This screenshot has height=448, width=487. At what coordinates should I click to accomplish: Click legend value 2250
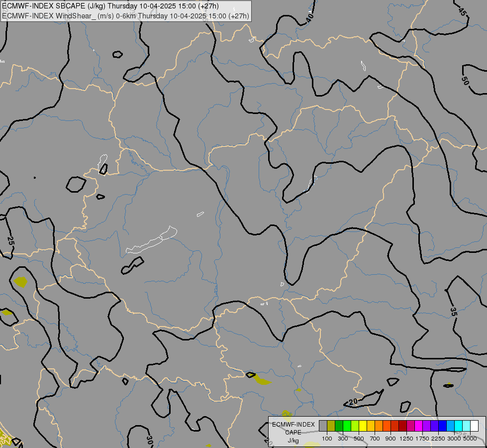click(438, 439)
